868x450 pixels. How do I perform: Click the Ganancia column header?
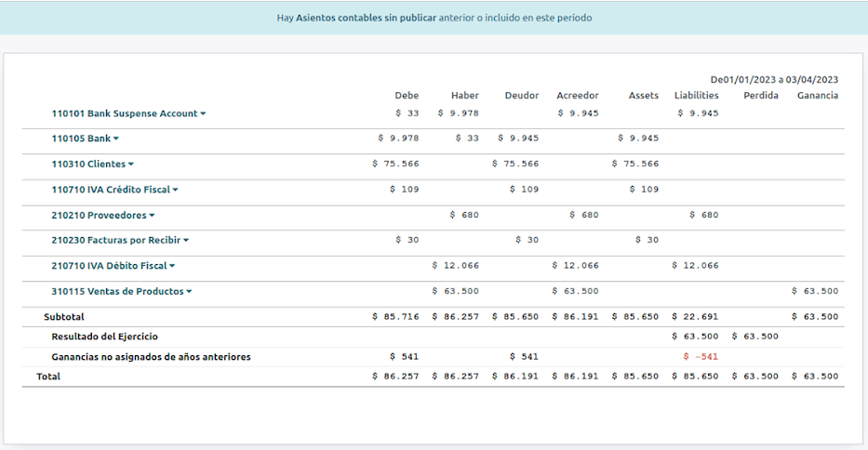click(817, 96)
